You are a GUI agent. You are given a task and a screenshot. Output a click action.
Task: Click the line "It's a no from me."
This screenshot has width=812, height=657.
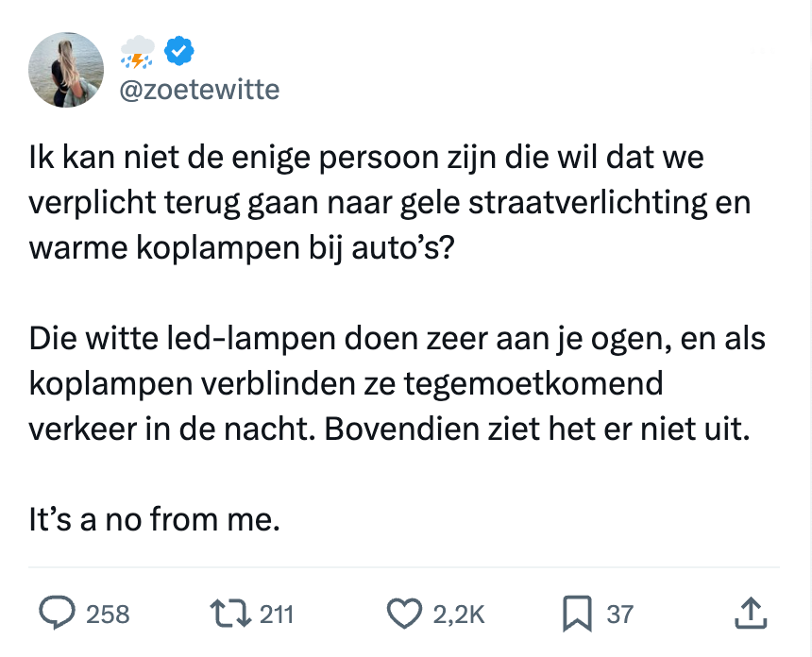[155, 520]
